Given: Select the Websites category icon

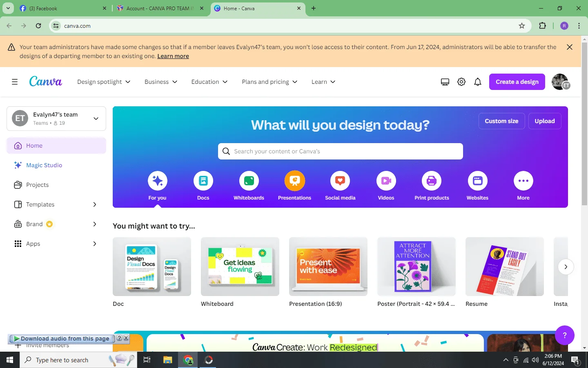Looking at the screenshot, I should tap(478, 181).
